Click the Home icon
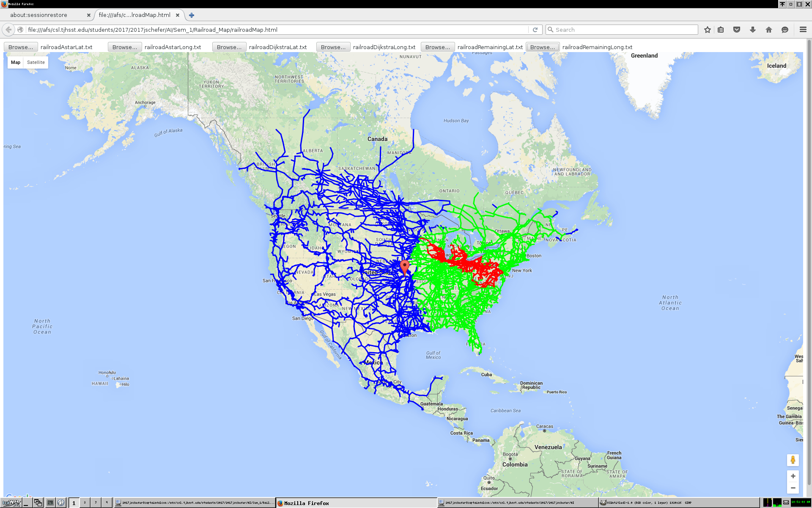812x508 pixels. tap(769, 30)
